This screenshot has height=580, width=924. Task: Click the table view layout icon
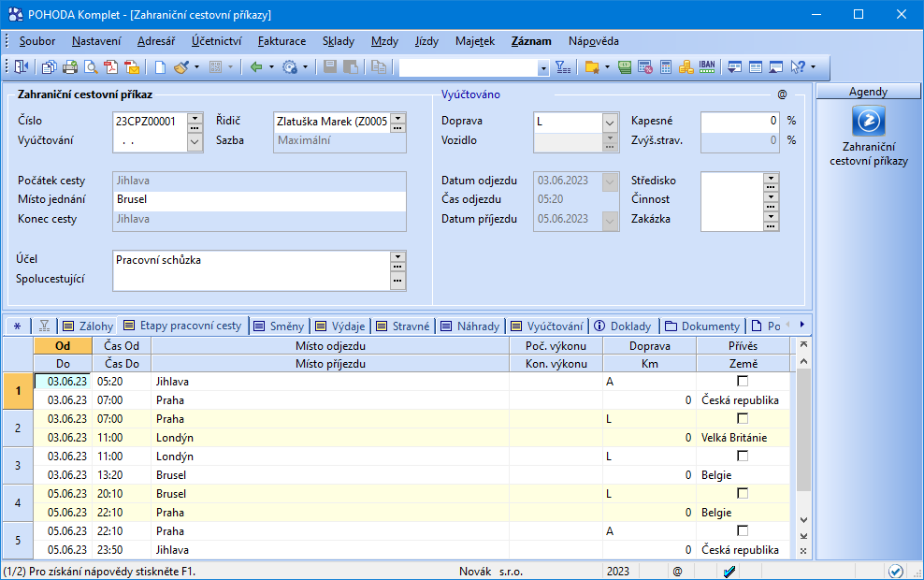click(756, 66)
